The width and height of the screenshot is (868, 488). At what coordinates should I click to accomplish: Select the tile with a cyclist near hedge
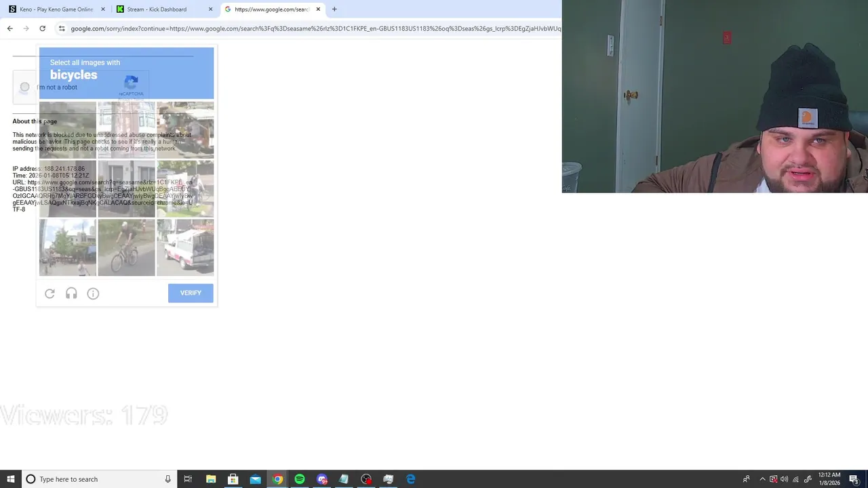[185, 188]
